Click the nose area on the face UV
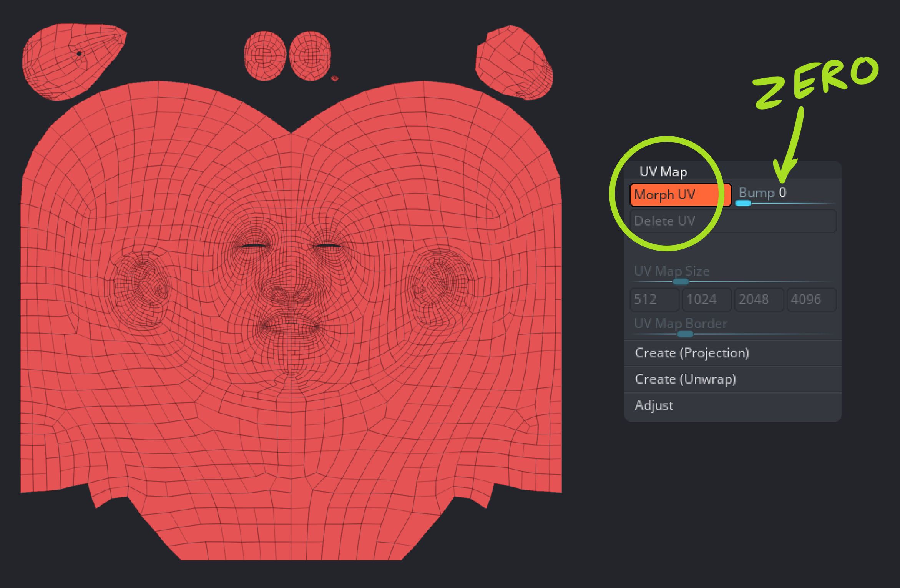This screenshot has width=900, height=588. click(291, 288)
